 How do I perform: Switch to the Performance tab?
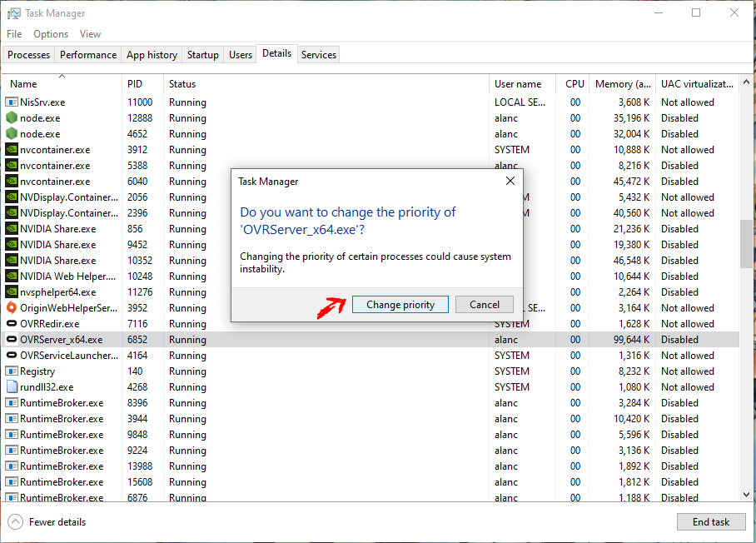[x=88, y=55]
